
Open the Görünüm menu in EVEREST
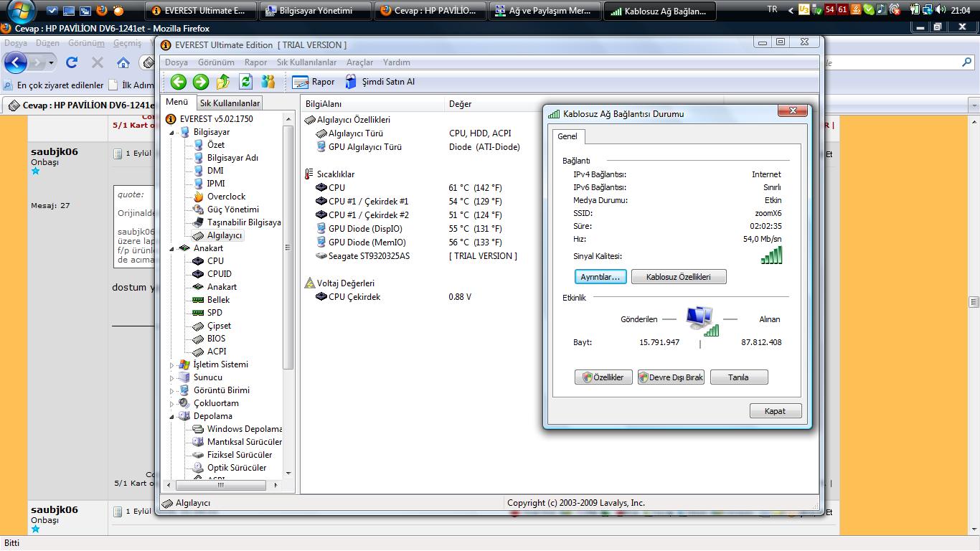pyautogui.click(x=216, y=62)
